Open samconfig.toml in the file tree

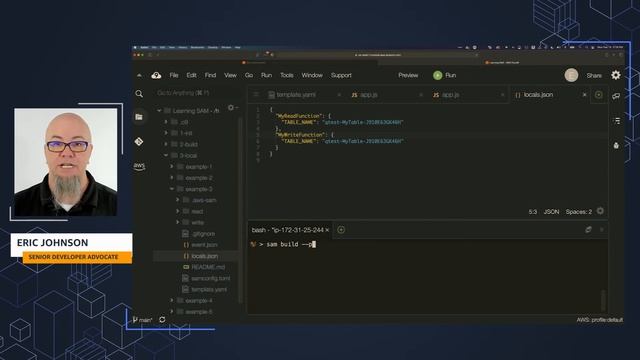pos(211,278)
